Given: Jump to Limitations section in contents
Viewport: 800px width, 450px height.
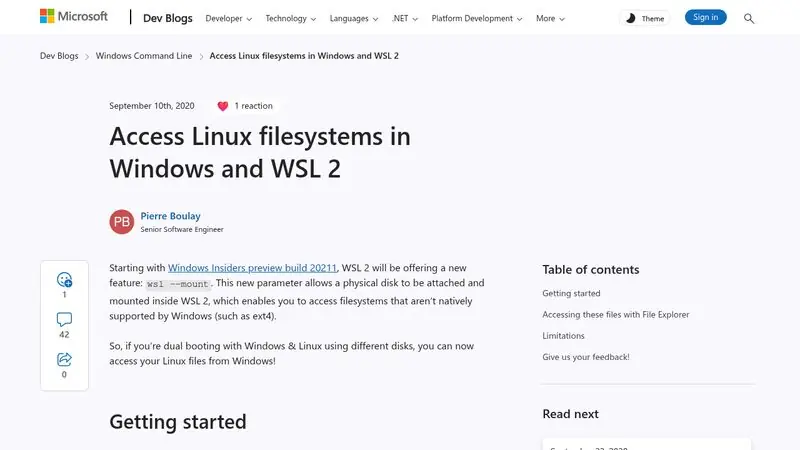Looking at the screenshot, I should [563, 336].
